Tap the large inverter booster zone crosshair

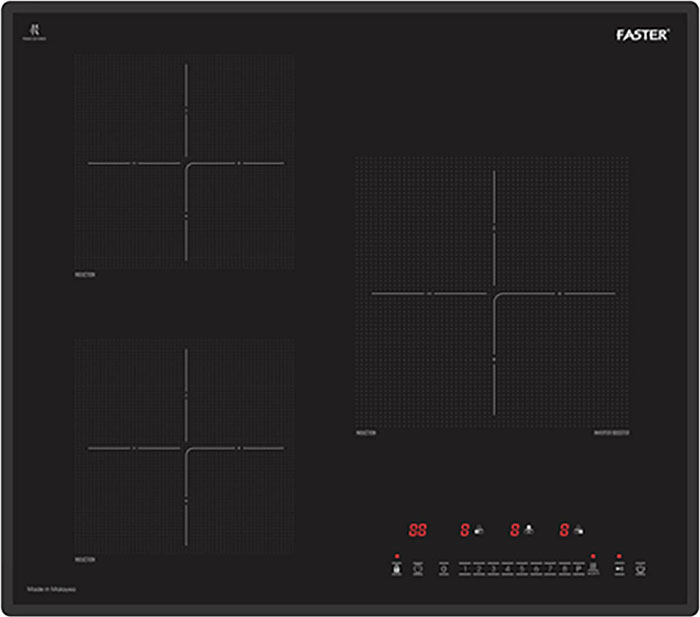494,294
